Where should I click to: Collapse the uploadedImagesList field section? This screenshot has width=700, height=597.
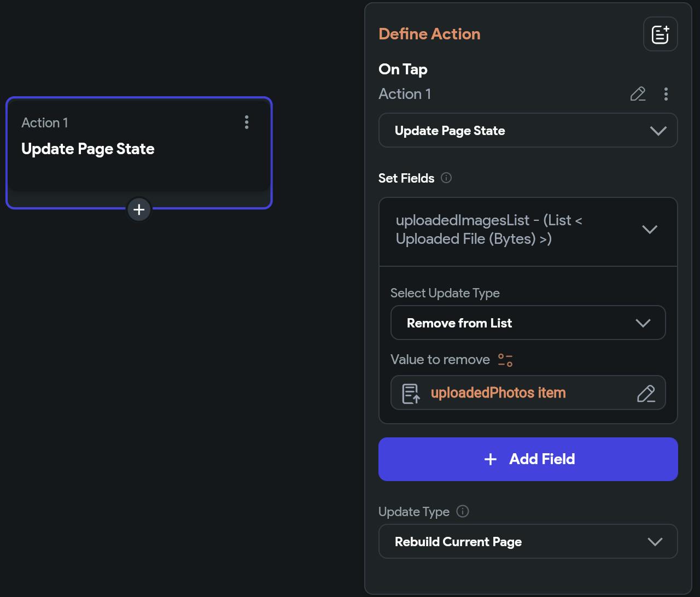pos(649,230)
